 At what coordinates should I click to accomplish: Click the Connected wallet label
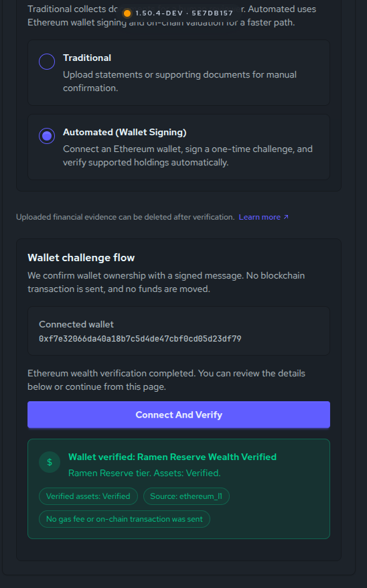76,324
